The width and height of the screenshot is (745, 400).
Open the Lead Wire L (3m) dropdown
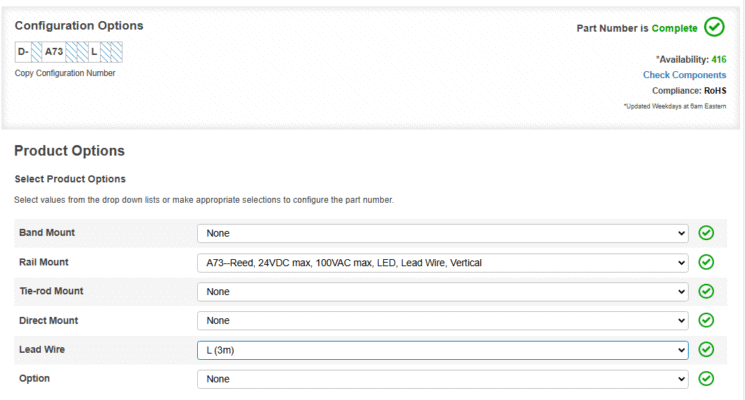coord(442,350)
